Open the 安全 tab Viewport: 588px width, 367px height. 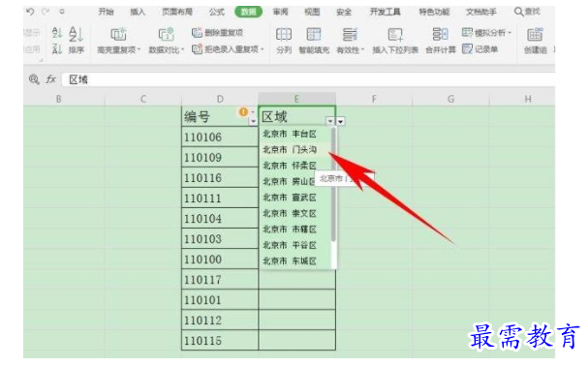point(344,12)
